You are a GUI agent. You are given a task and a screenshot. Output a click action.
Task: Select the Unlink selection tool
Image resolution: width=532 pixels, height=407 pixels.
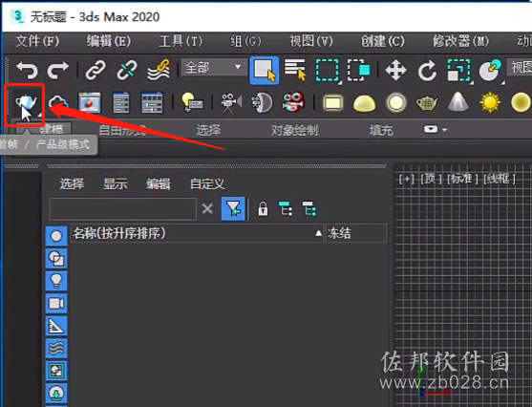(127, 71)
